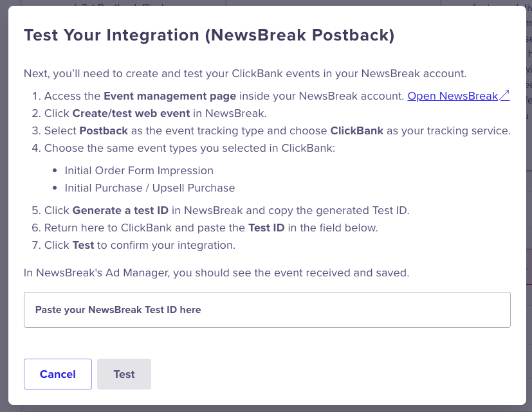Click the bold Event management page text

(x=170, y=96)
